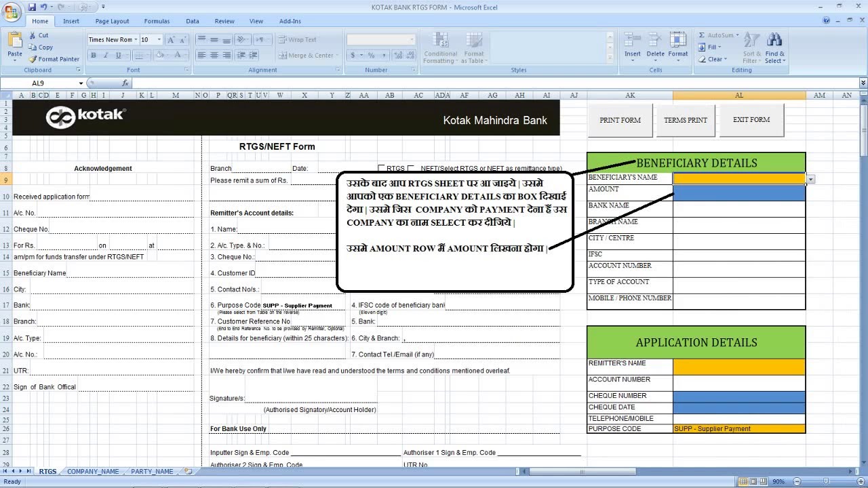Save the workbook from Quick Access Toolbar
The width and height of the screenshot is (868, 488).
tap(32, 7)
